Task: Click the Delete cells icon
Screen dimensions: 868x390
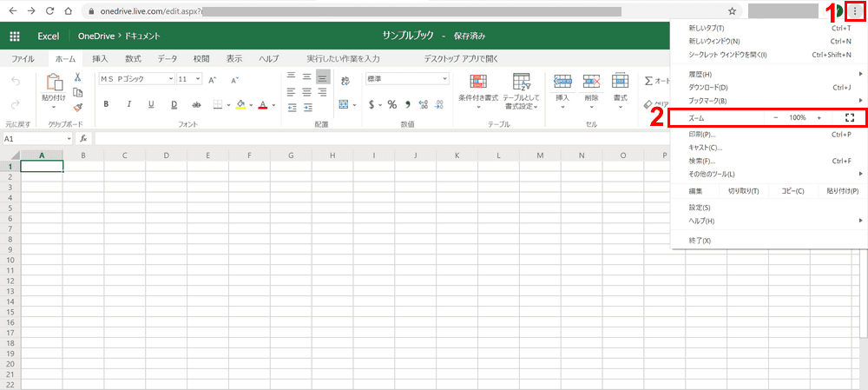Action: click(x=592, y=82)
